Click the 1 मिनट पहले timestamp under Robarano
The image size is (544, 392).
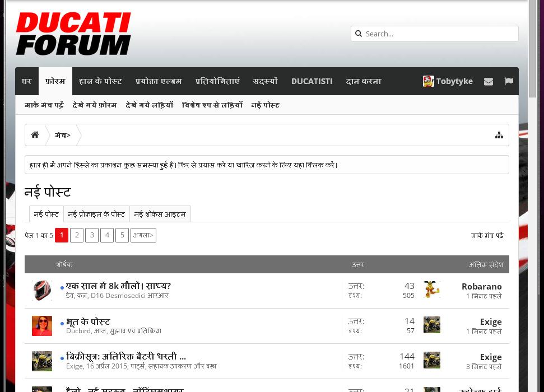pos(483,296)
